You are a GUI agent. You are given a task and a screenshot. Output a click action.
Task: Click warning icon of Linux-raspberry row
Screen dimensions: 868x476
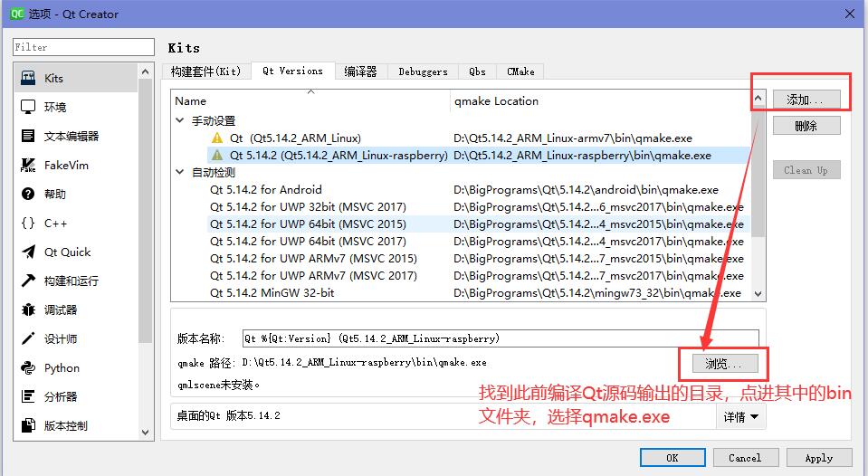(x=217, y=155)
